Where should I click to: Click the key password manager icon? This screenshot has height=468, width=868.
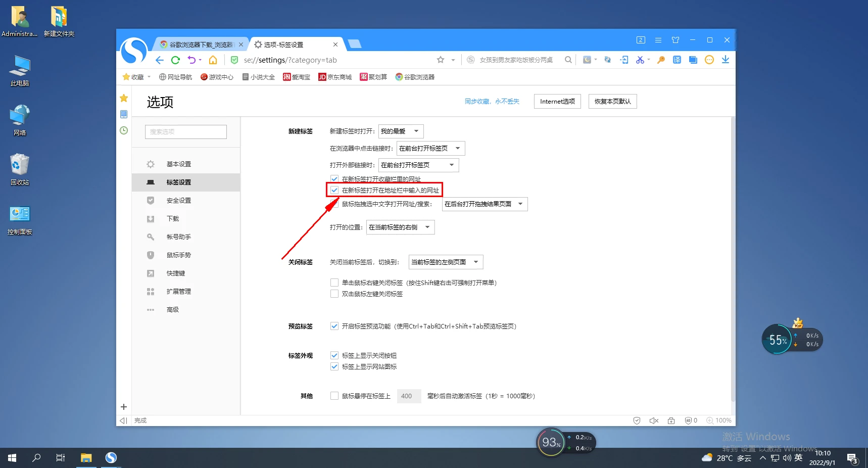pos(661,60)
